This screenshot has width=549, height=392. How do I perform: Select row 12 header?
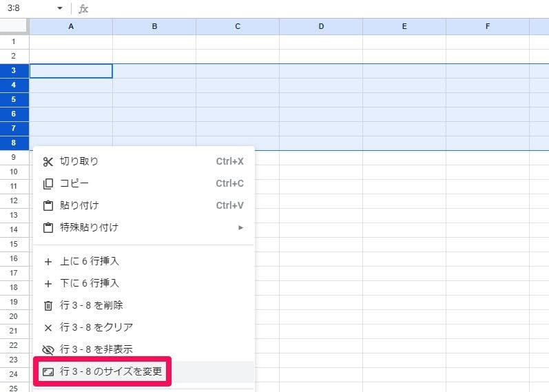coord(14,200)
